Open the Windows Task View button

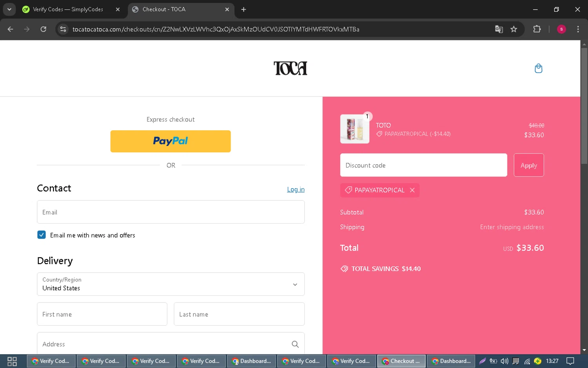pyautogui.click(x=12, y=361)
